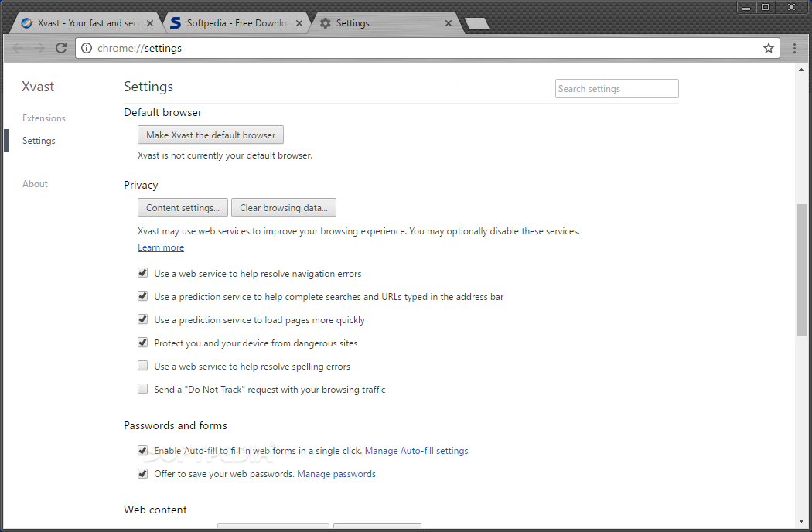The image size is (812, 532).
Task: Click the browser back arrow
Action: coord(18,48)
